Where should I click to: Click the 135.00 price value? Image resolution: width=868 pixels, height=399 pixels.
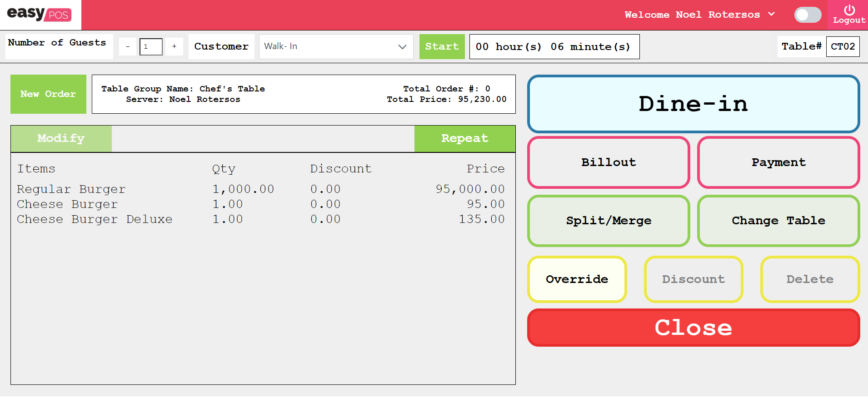(482, 219)
